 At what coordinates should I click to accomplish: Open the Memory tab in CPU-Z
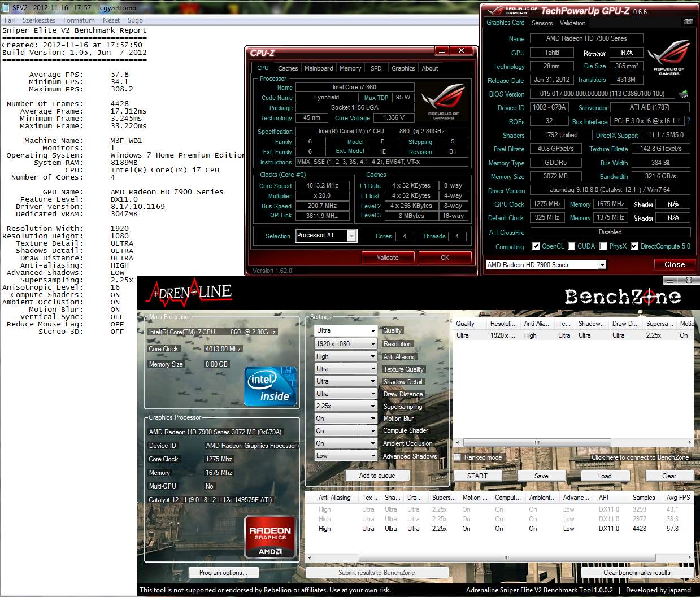pos(350,68)
